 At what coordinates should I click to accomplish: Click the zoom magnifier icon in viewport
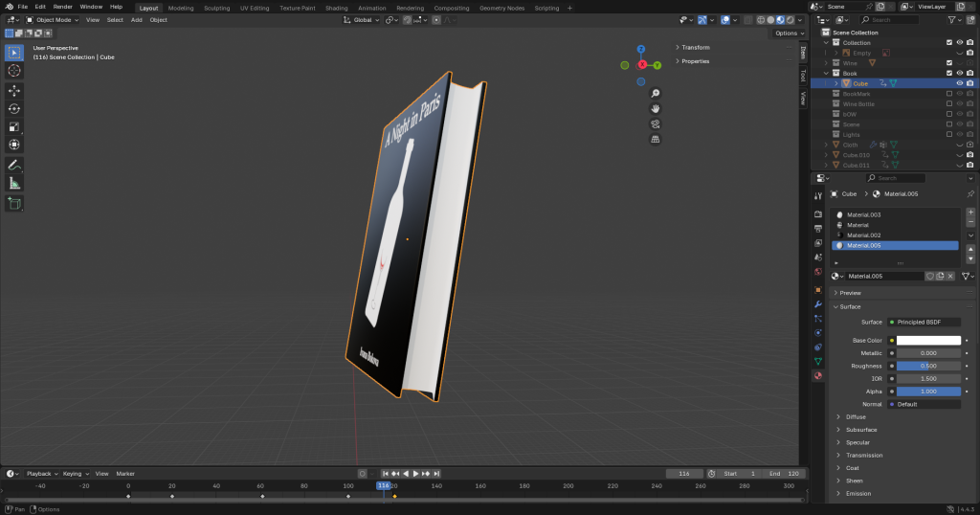656,94
